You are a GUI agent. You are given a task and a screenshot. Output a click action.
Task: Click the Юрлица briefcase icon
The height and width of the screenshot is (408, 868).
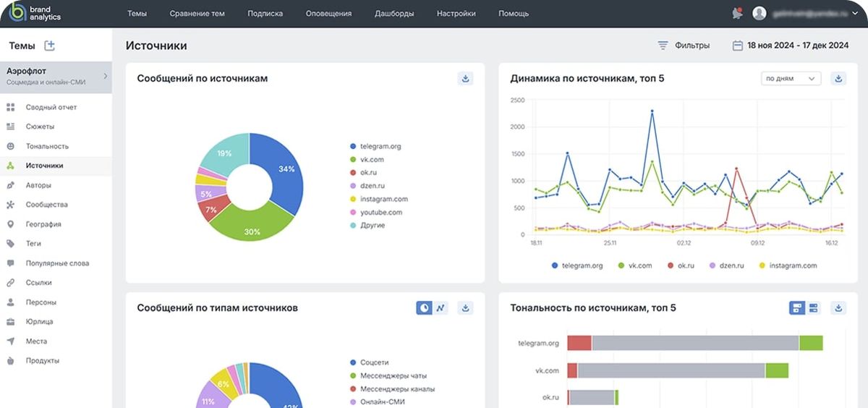pos(10,322)
